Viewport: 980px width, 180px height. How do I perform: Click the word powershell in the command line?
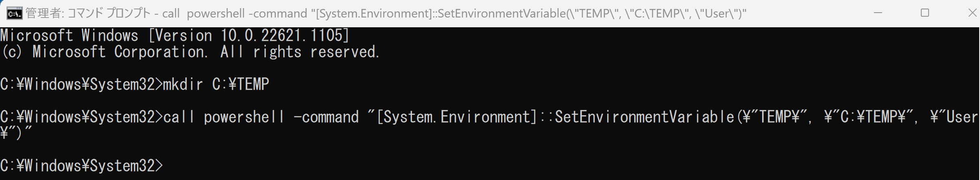[x=244, y=117]
